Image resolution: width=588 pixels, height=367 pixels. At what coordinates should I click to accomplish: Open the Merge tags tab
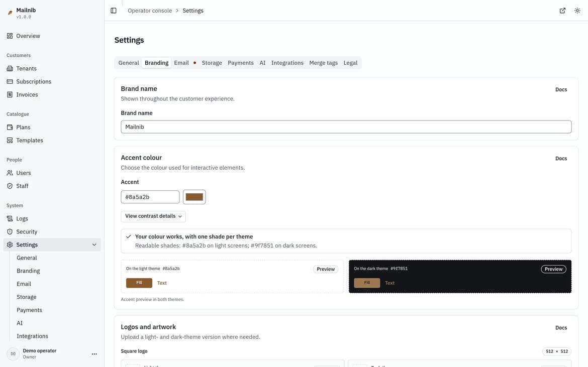tap(323, 63)
